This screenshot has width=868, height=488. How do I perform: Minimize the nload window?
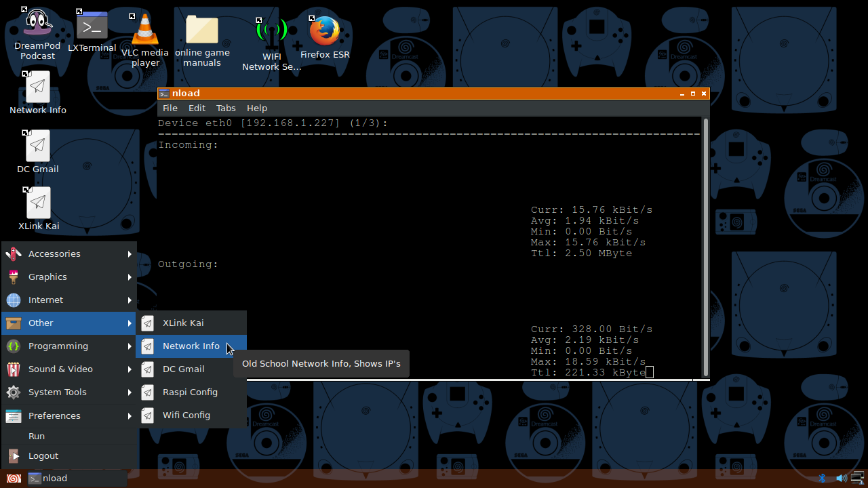click(x=682, y=94)
